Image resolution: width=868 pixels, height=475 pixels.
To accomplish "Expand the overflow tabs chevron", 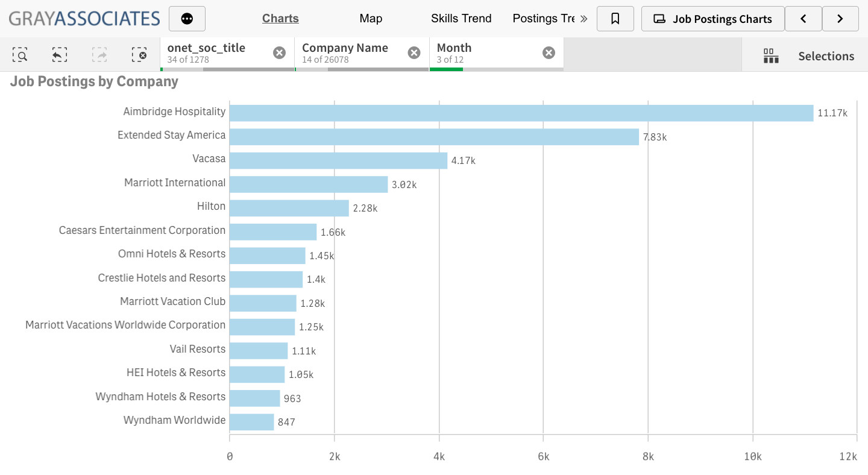I will pos(583,19).
